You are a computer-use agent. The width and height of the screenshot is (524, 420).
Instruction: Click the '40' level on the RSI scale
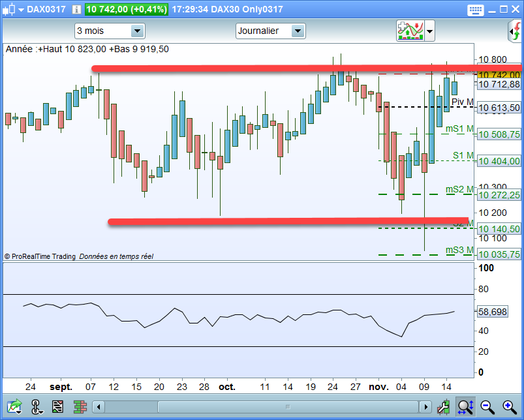tap(484, 331)
